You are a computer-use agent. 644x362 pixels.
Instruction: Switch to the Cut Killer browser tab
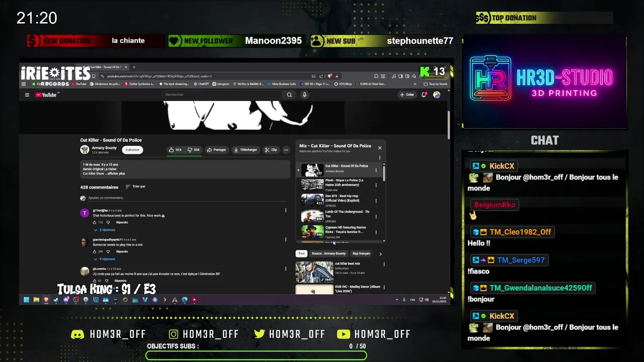point(103,67)
